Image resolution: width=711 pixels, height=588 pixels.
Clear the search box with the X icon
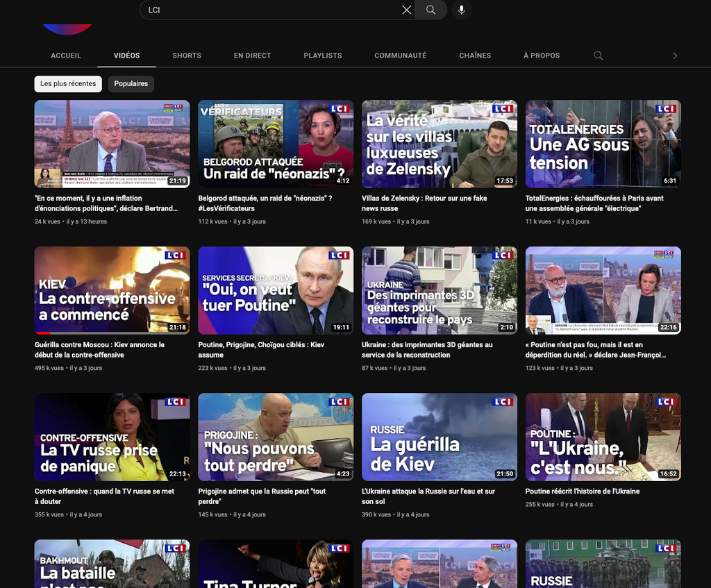click(x=406, y=10)
